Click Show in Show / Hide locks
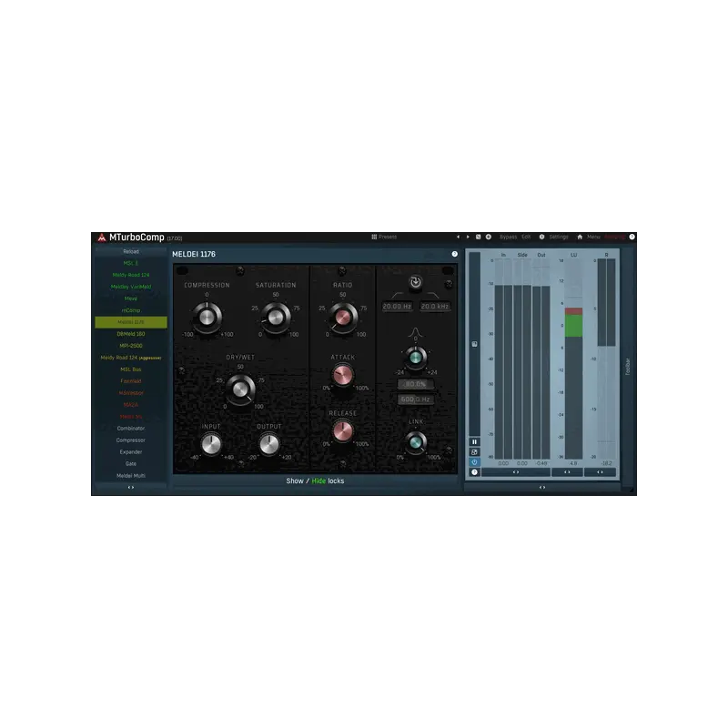 [294, 481]
